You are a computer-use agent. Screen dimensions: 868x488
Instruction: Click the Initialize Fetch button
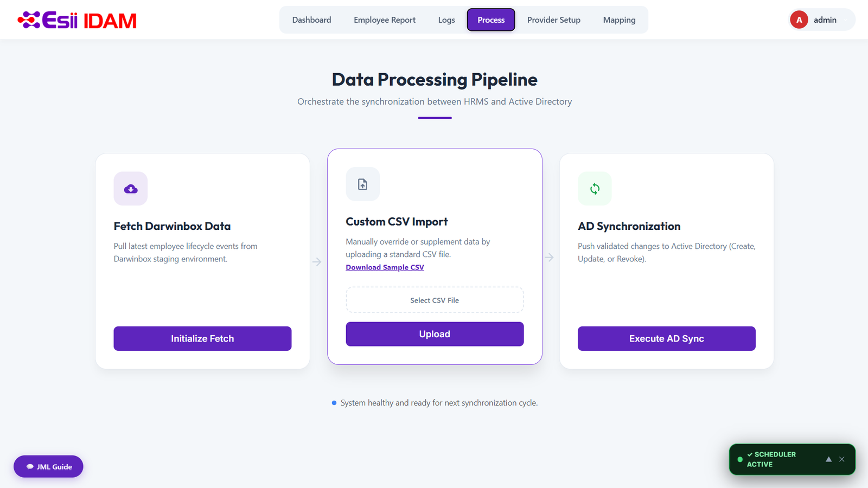(202, 338)
